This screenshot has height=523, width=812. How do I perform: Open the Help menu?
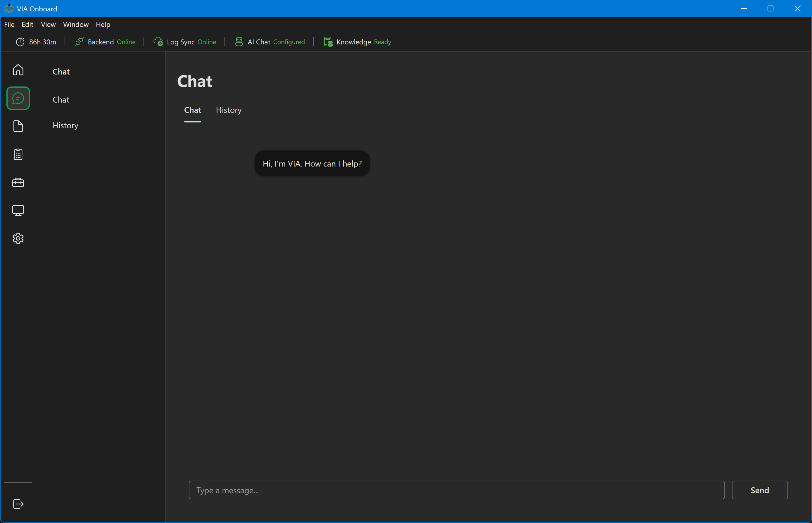[103, 25]
